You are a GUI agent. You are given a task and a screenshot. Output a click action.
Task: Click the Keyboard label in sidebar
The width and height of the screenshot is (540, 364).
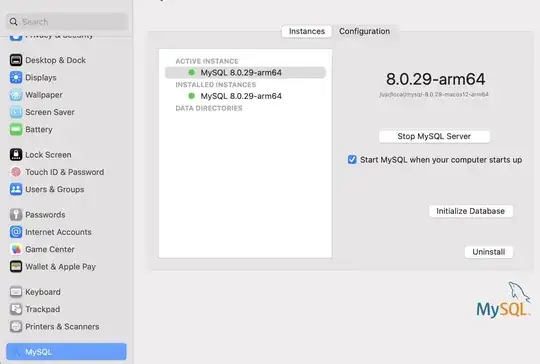[43, 292]
